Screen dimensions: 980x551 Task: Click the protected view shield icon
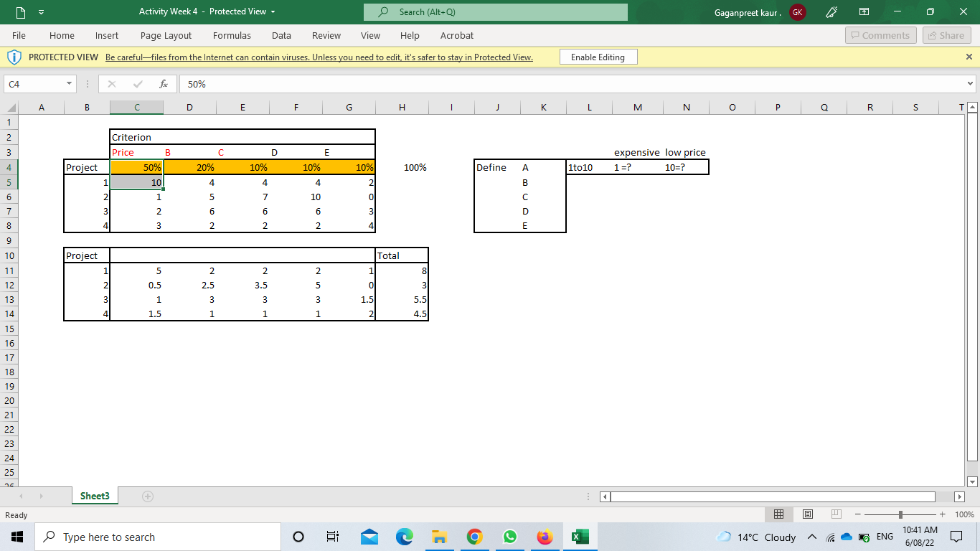pos(14,57)
